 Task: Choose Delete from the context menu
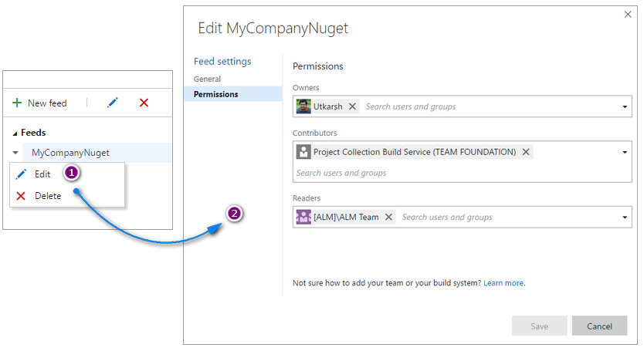click(47, 196)
